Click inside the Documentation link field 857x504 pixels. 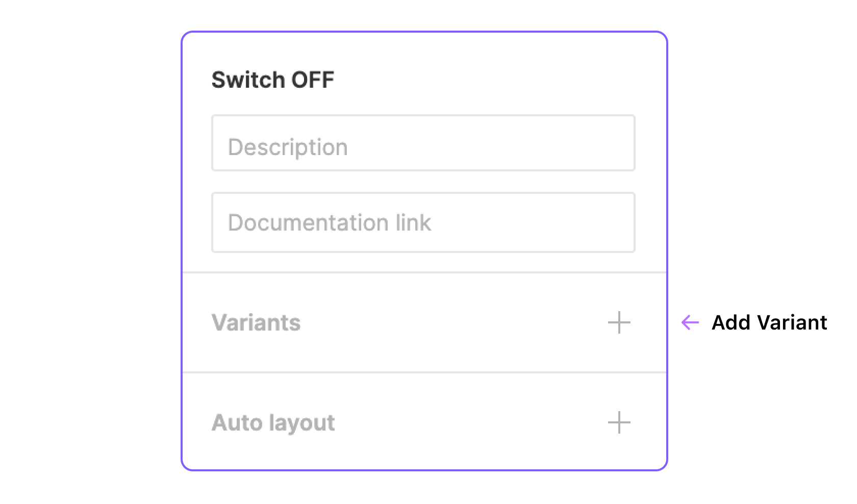423,222
